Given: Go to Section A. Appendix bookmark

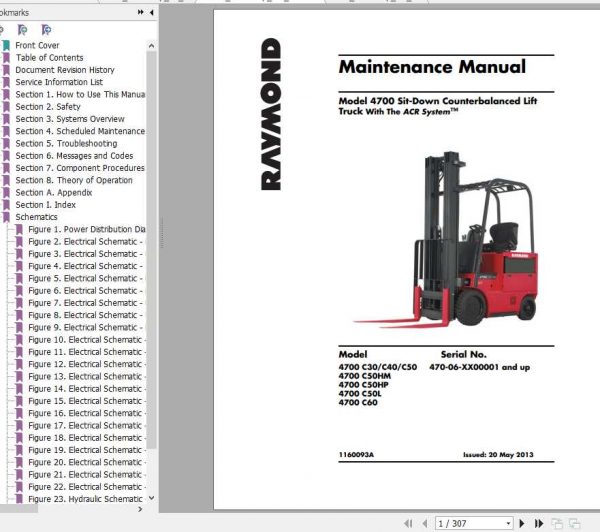Looking at the screenshot, I should point(54,192).
